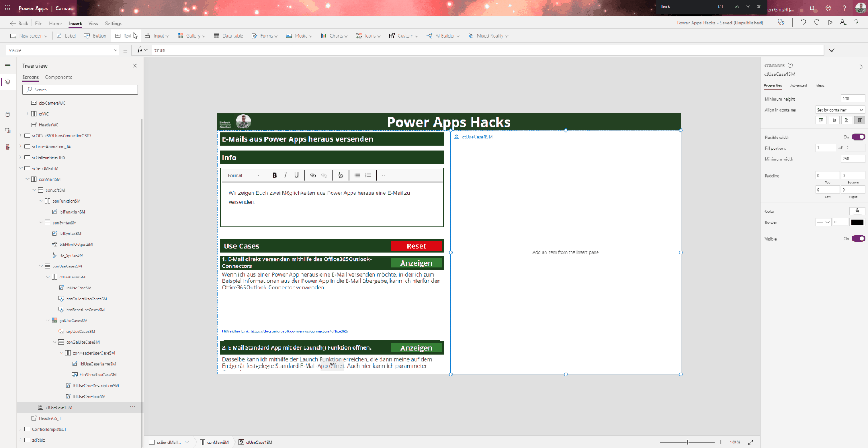This screenshot has height=448, width=868.
Task: Preview the app with the play icon
Action: click(x=830, y=23)
